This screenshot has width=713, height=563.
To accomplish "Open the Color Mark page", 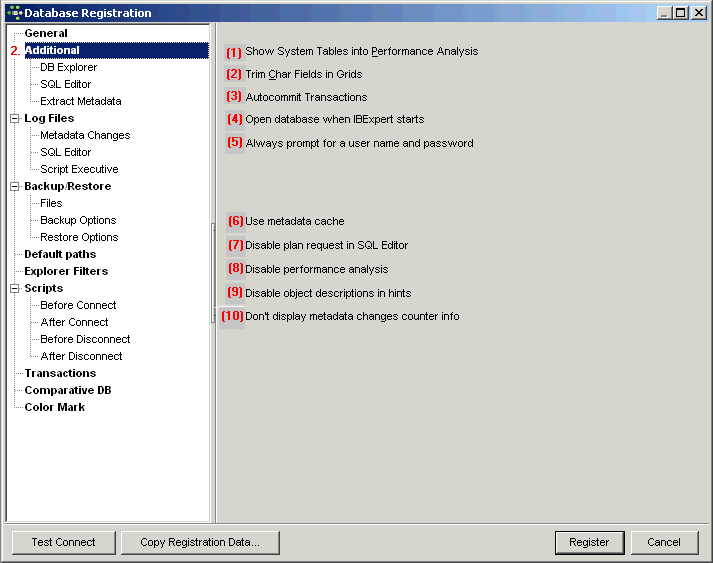I will (55, 407).
